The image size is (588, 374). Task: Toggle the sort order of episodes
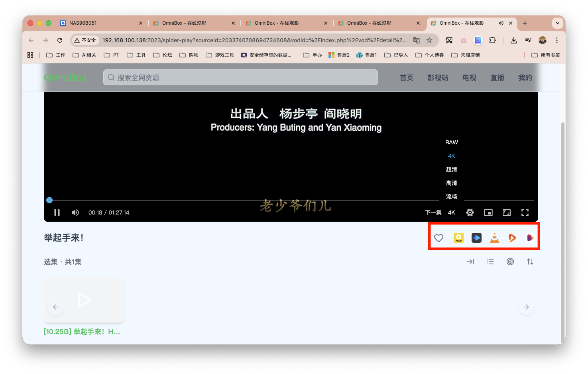[530, 262]
